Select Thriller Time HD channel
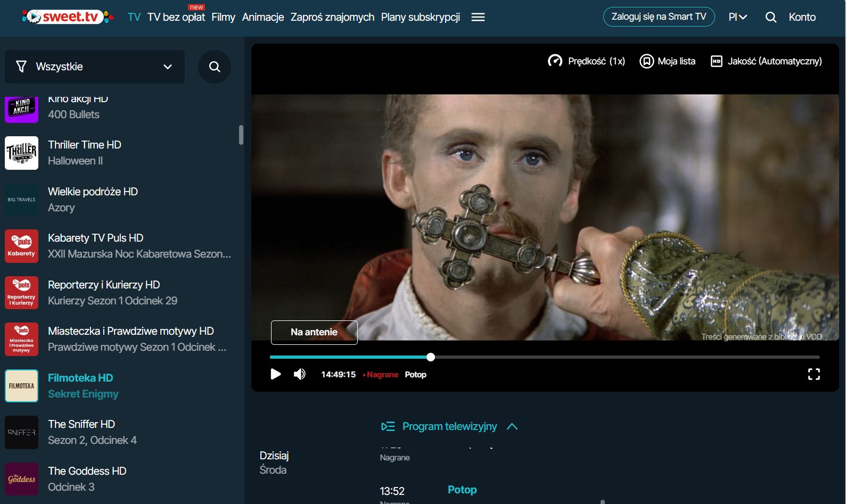Viewport: 846px width, 504px height. pos(85,145)
